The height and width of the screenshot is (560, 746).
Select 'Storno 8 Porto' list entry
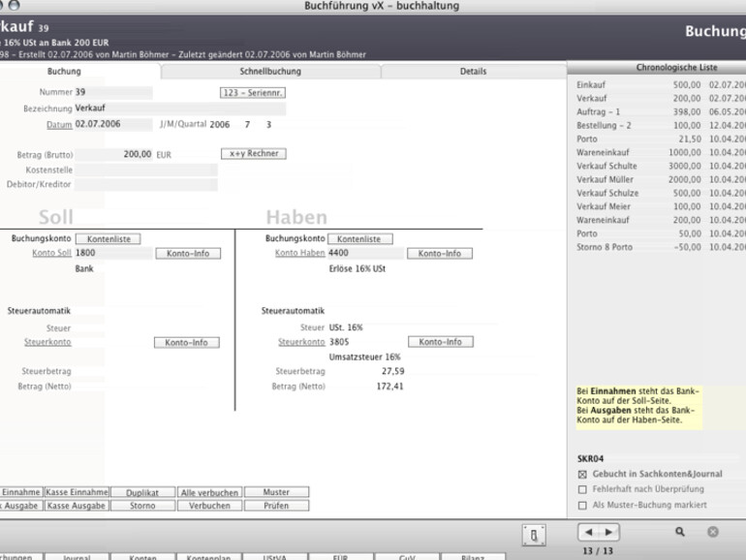661,247
